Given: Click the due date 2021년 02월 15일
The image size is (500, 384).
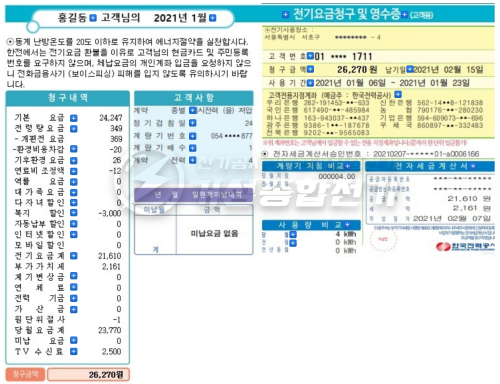Looking at the screenshot, I should click(x=448, y=70).
